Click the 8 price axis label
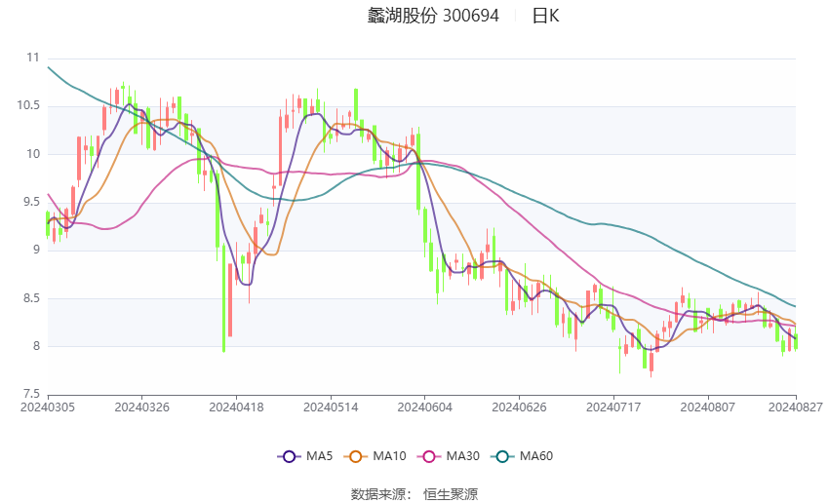Viewport: 829px width, 504px height. point(36,347)
